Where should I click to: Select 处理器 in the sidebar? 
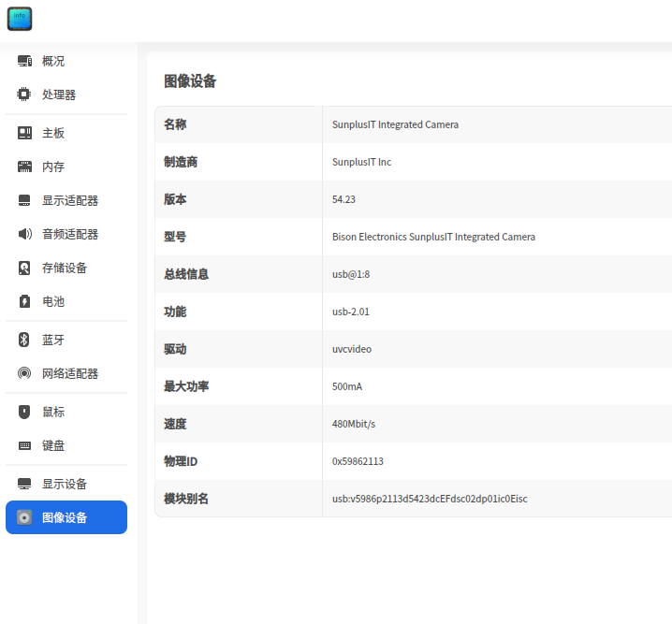tap(66, 94)
